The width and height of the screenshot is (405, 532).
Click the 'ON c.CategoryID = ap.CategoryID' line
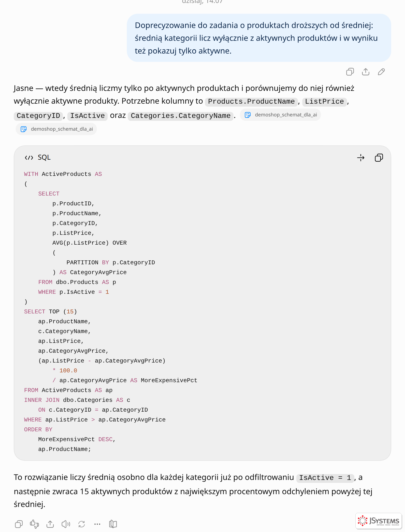click(x=93, y=410)
